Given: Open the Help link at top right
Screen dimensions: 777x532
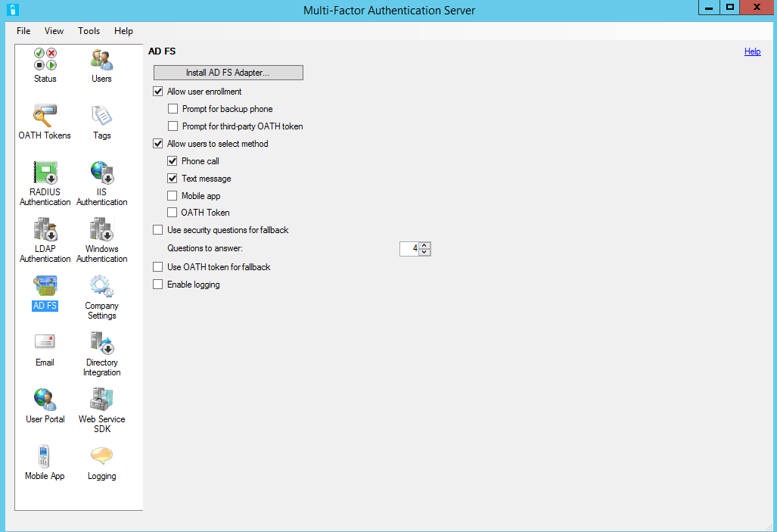Looking at the screenshot, I should click(x=752, y=51).
